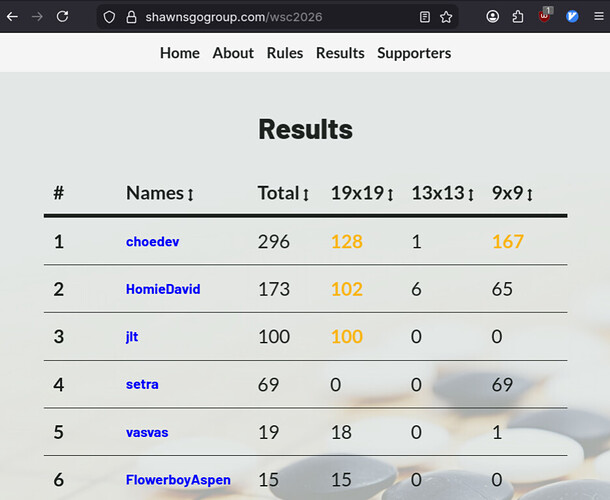Open the extensions puzzle-piece icon

(x=518, y=17)
